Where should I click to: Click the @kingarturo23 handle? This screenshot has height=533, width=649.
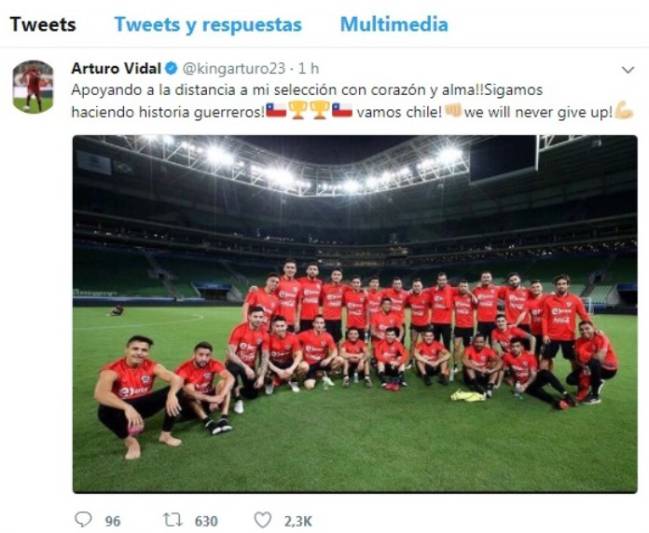234,69
